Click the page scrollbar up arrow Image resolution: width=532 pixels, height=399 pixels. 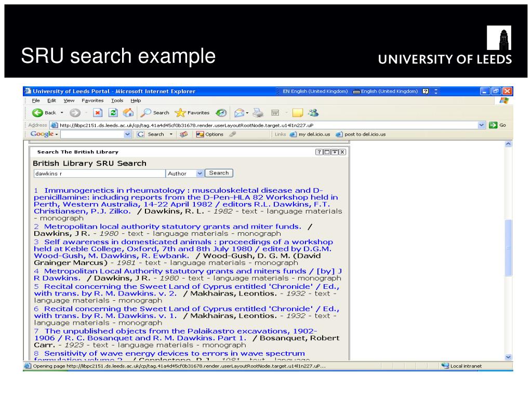coord(508,144)
